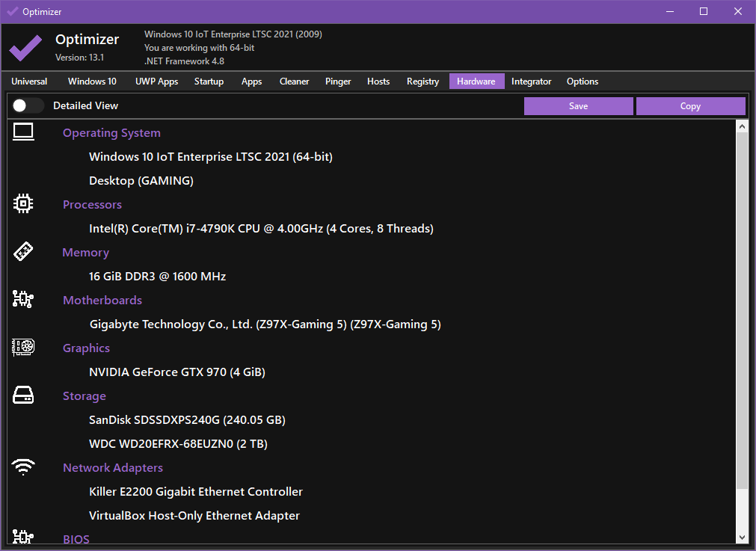This screenshot has height=551, width=756.
Task: Expand the Processors section heading
Action: [92, 205]
